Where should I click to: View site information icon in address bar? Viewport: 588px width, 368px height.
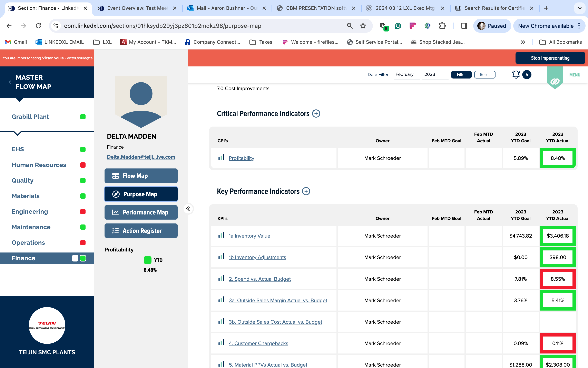56,26
